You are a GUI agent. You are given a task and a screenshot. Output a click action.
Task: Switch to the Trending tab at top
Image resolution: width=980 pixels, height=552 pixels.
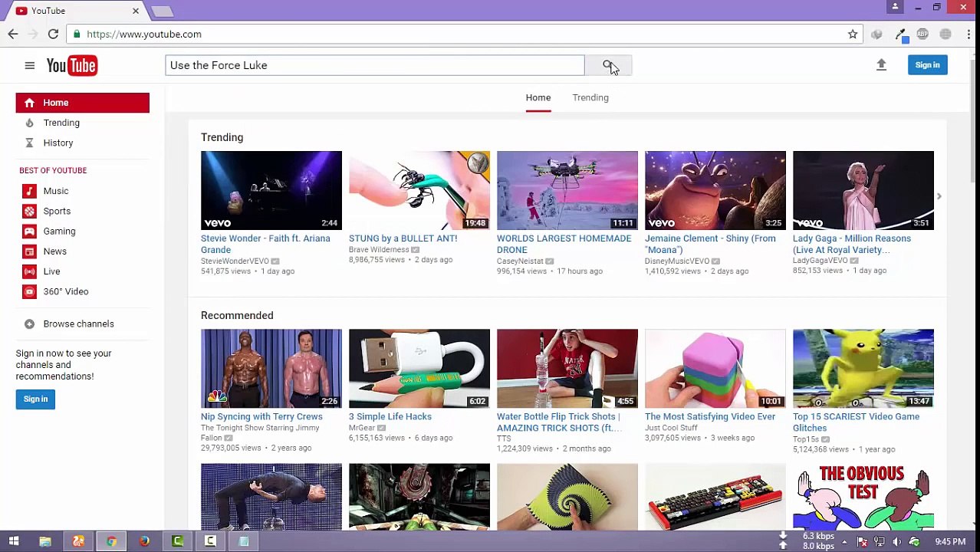590,97
